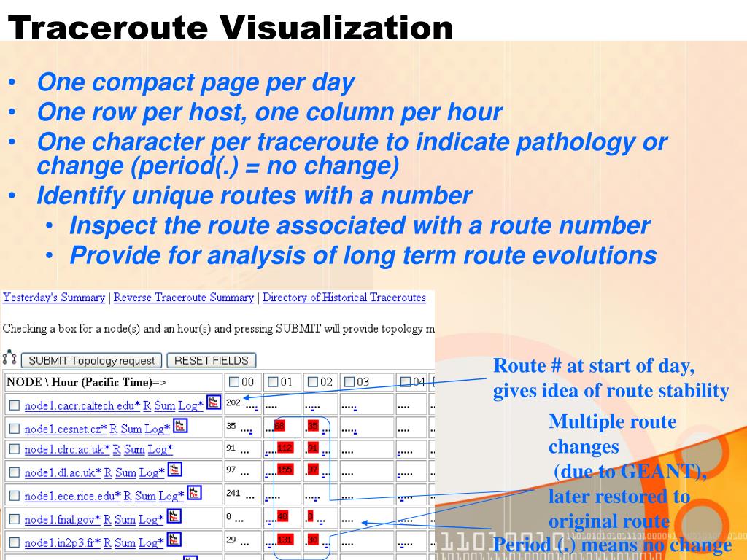Click the R link for node1.cesnet.cz

tap(114, 429)
